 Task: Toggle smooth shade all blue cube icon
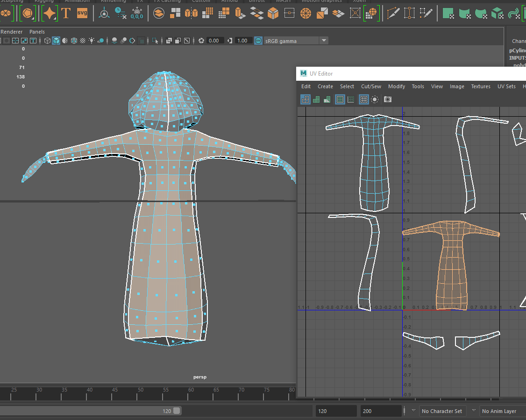(56, 41)
